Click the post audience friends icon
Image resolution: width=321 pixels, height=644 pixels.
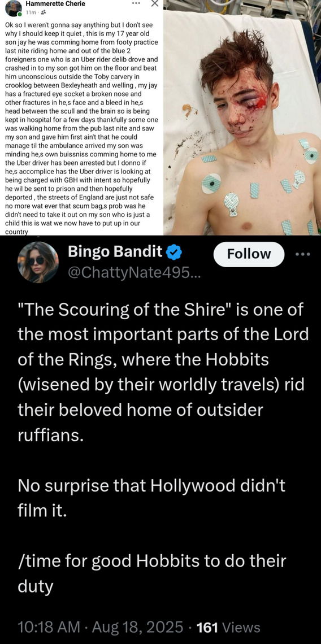click(x=43, y=12)
